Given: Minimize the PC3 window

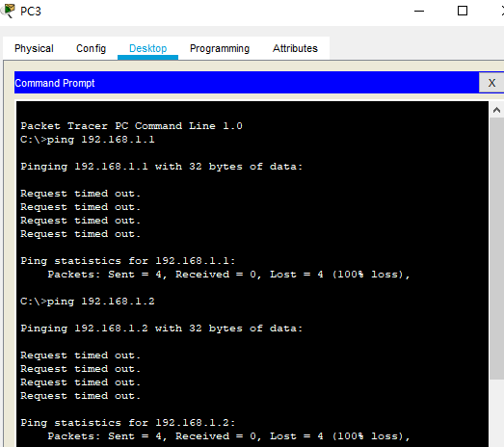Looking at the screenshot, I should [419, 11].
